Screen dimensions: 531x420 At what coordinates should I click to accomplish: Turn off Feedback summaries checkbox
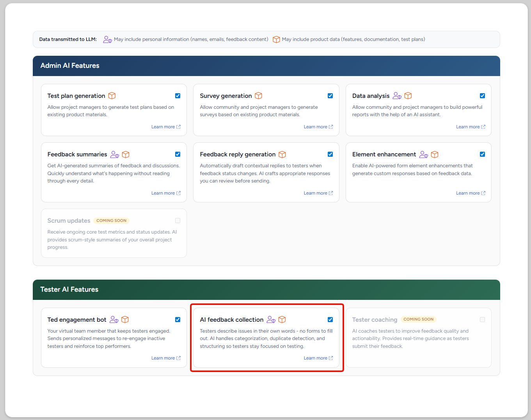pyautogui.click(x=178, y=154)
